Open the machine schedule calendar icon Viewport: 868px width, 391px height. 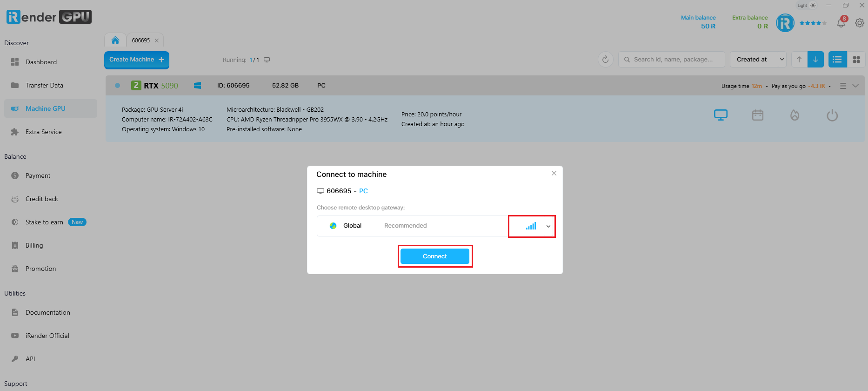tap(758, 115)
